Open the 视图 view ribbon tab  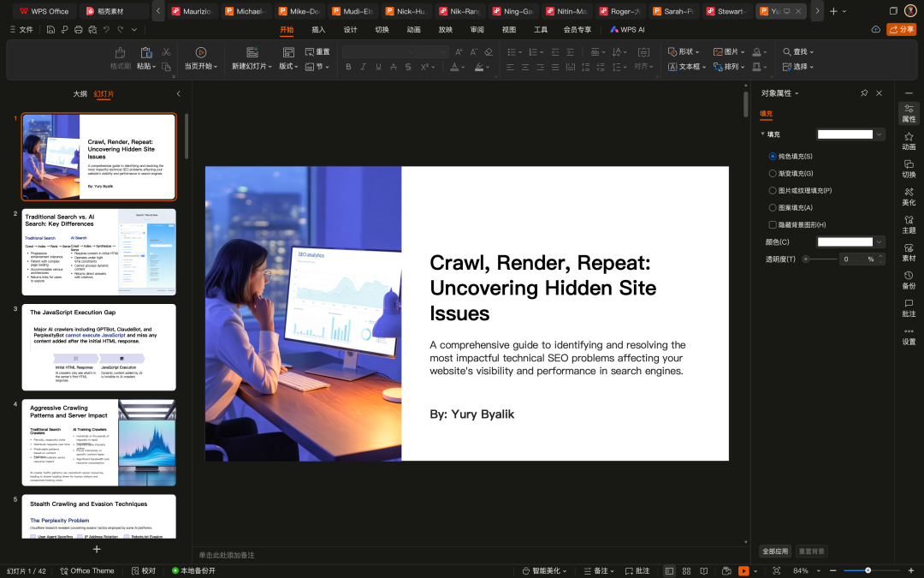click(x=508, y=29)
